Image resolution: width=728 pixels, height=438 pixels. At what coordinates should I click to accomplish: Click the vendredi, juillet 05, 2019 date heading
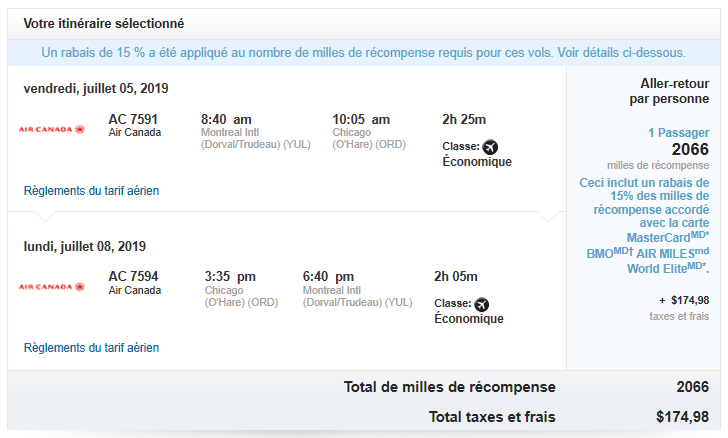(96, 88)
